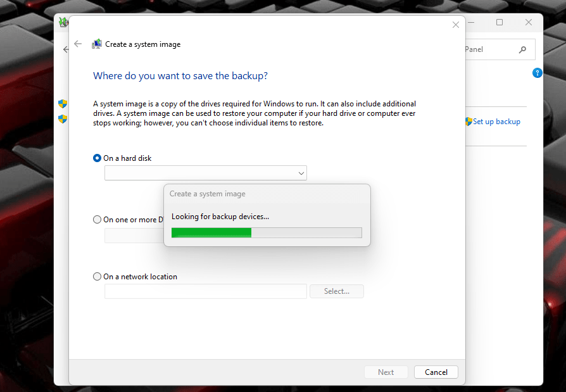Click the backup devices progress bar
566x392 pixels.
click(x=267, y=232)
